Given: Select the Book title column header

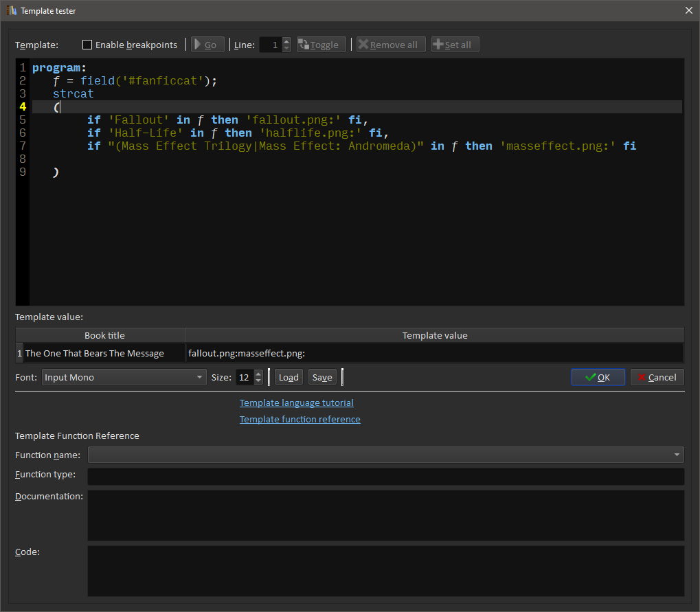Looking at the screenshot, I should [104, 335].
